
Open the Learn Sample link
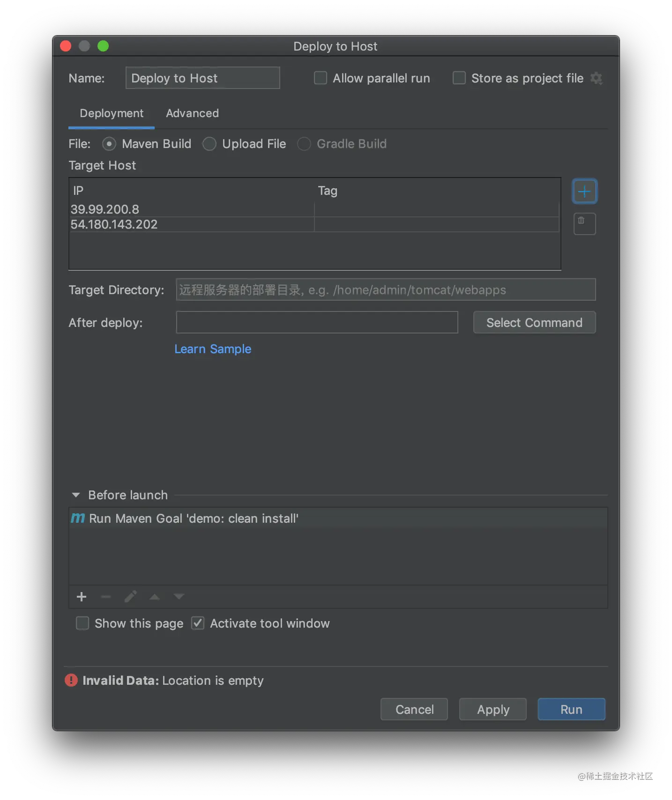213,349
